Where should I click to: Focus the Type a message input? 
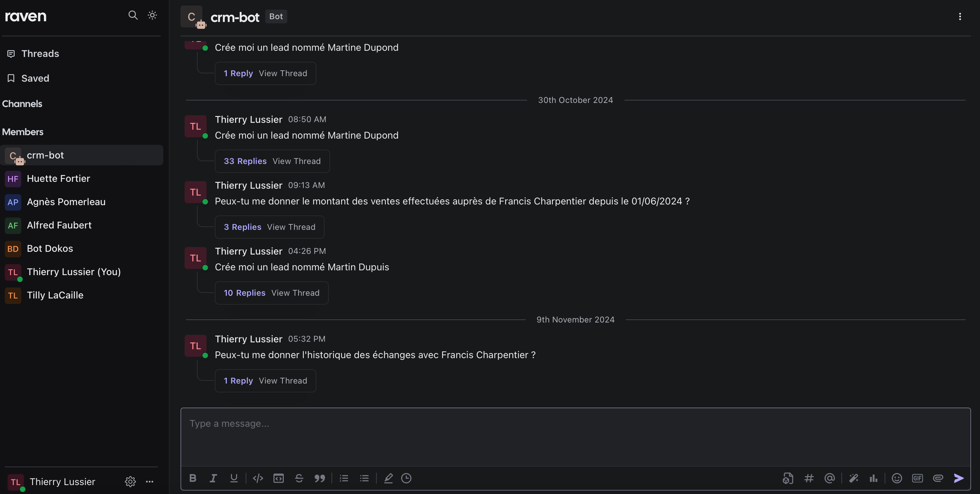tap(575, 437)
